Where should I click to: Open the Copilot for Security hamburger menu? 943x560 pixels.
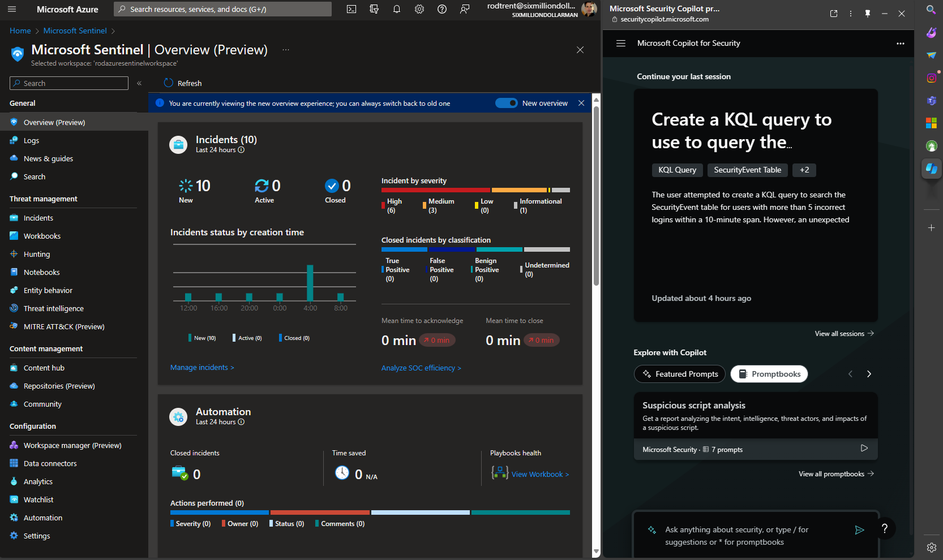click(621, 43)
